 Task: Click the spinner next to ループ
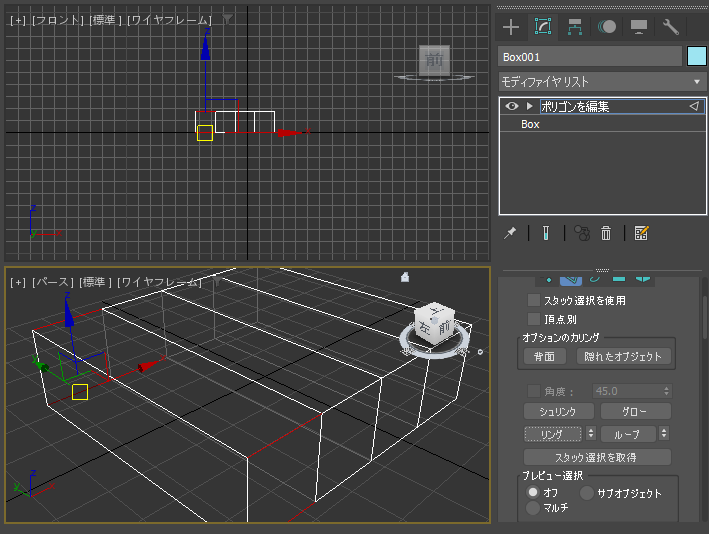pos(664,433)
